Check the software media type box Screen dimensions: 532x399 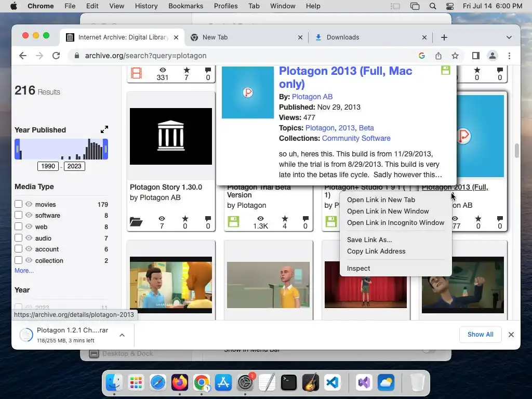tap(18, 215)
